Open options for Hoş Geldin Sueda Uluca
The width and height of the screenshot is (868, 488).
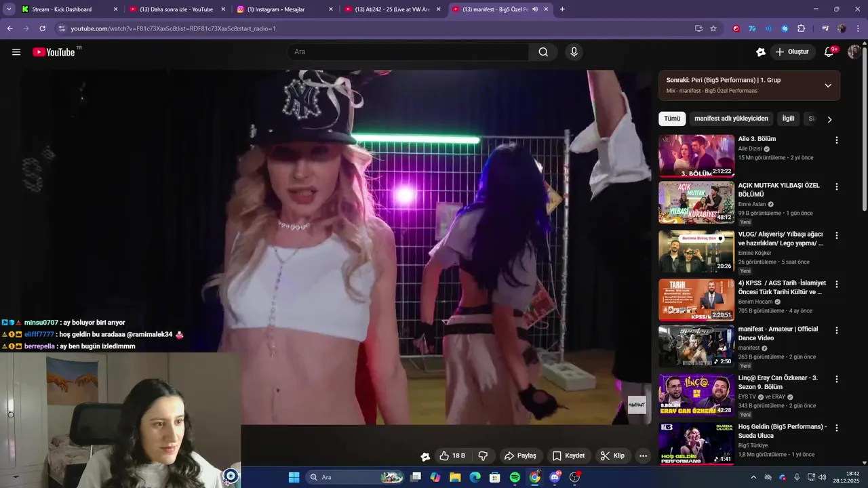[836, 428]
